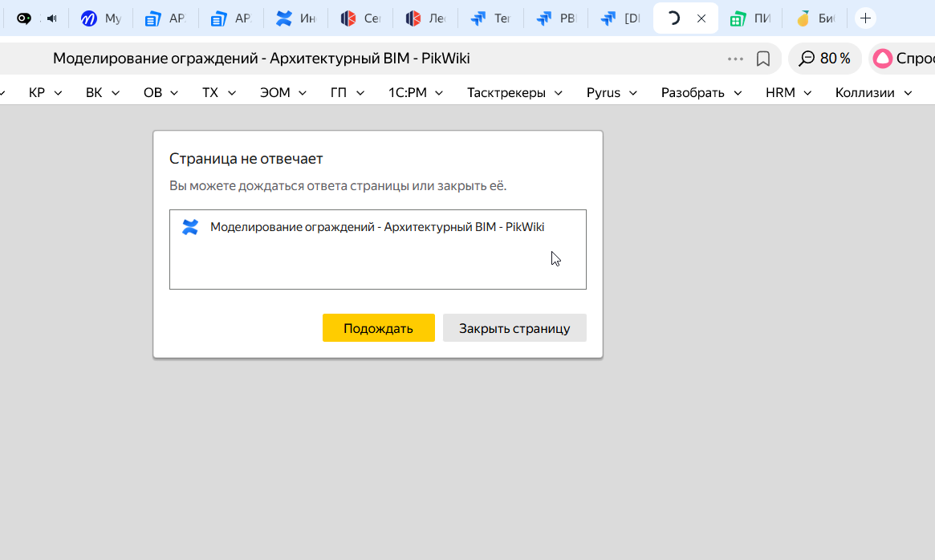Viewport: 935px width, 560px height.
Task: Expand the Разобрать bookmarks folder
Action: click(x=701, y=92)
